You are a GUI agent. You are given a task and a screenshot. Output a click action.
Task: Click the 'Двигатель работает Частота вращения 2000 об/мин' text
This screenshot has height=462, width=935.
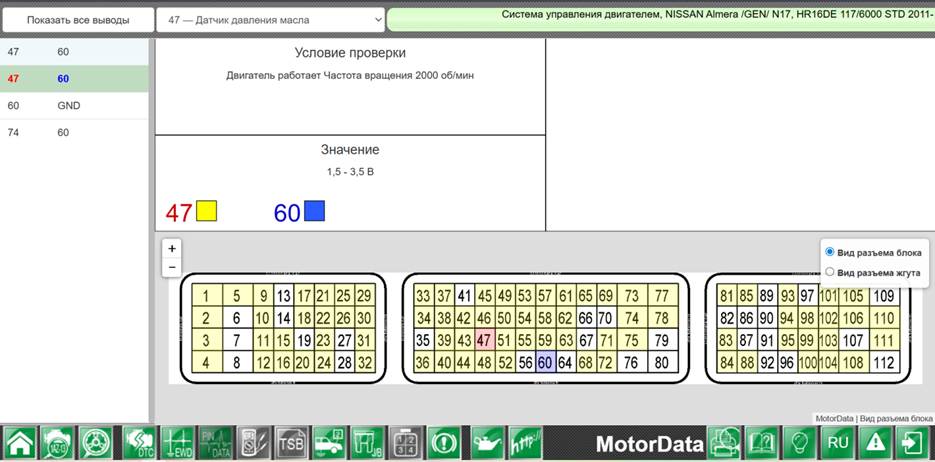pyautogui.click(x=350, y=76)
